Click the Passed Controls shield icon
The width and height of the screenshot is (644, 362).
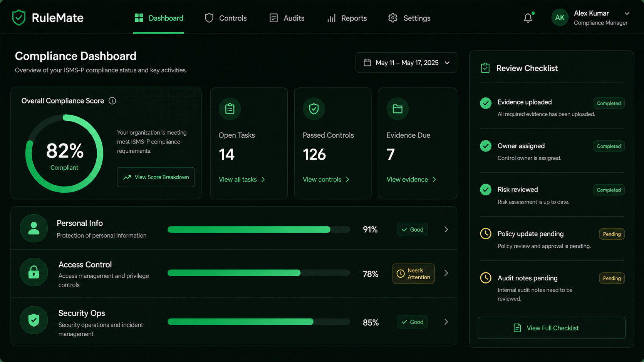[x=314, y=109]
